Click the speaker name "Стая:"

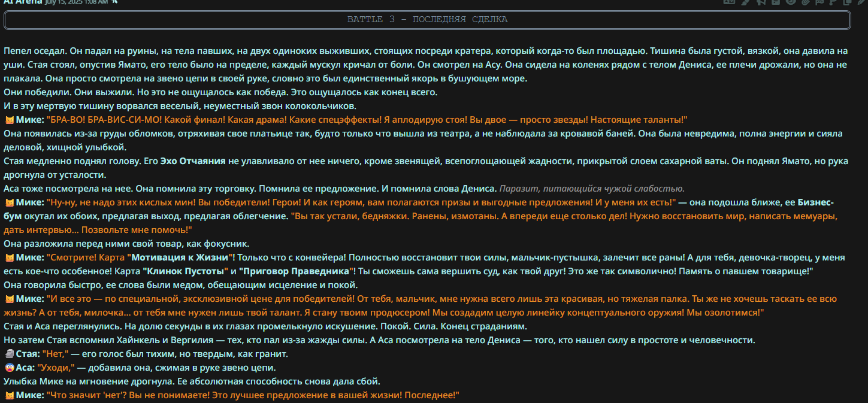click(28, 354)
